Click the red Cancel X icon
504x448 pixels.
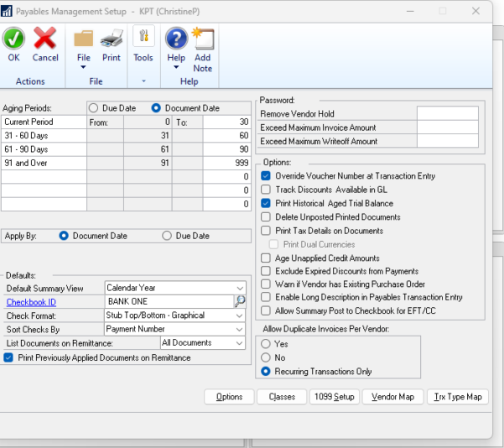pyautogui.click(x=44, y=39)
